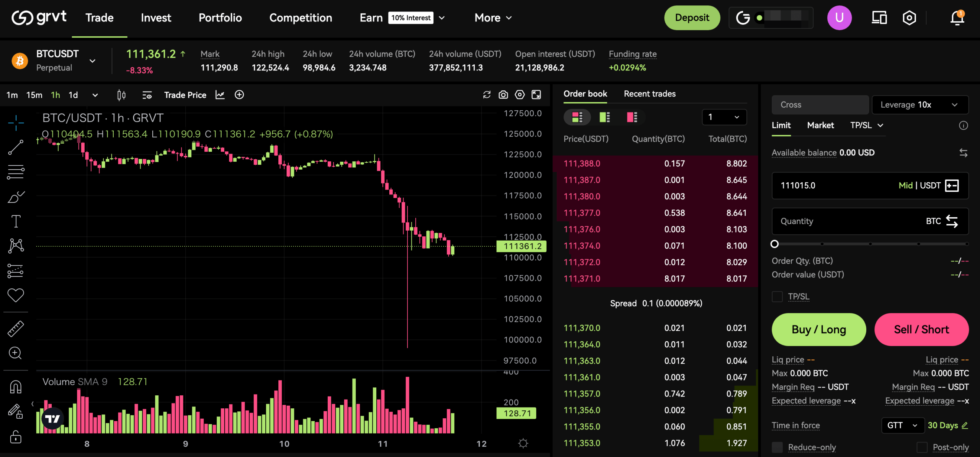Click the add indicator plus icon
This screenshot has height=457, width=980.
tap(239, 95)
